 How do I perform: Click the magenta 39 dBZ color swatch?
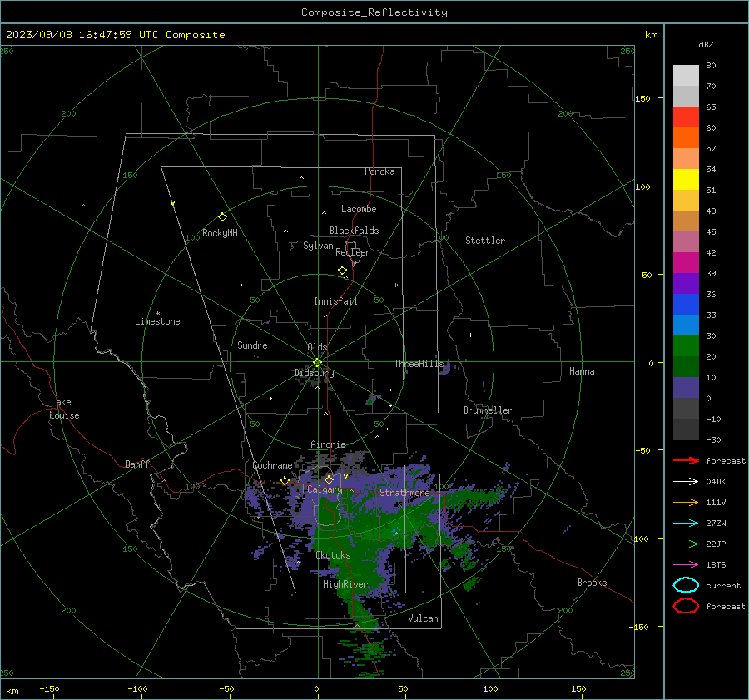pyautogui.click(x=686, y=263)
